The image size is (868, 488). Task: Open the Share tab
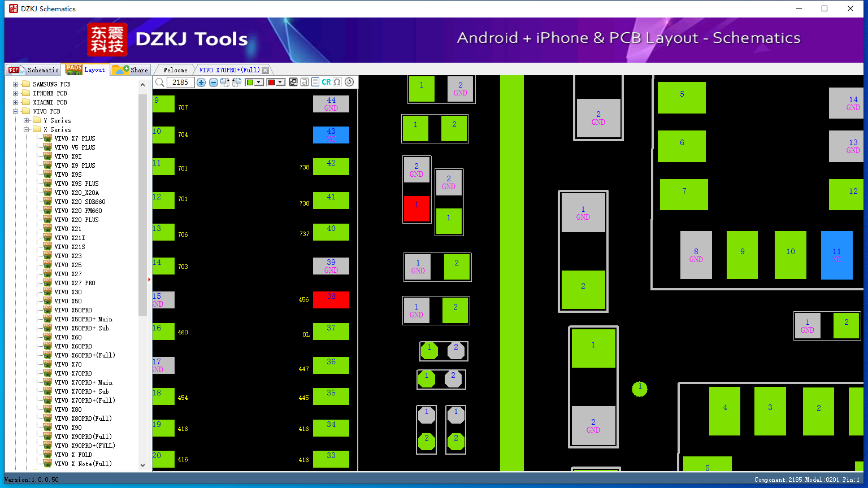point(130,69)
